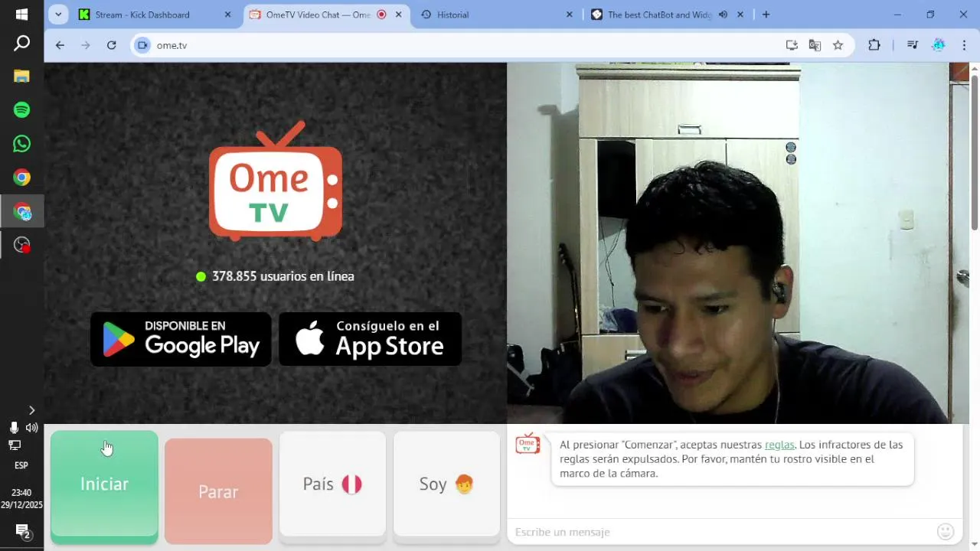Open the reglas link in chat notice
The width and height of the screenshot is (980, 551).
point(779,445)
